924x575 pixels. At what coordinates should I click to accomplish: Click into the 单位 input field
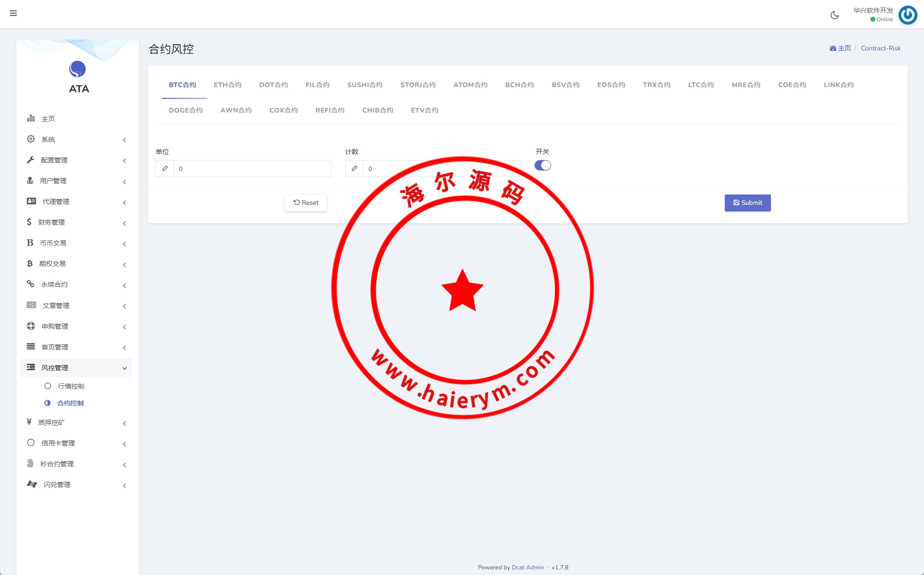[x=252, y=169]
